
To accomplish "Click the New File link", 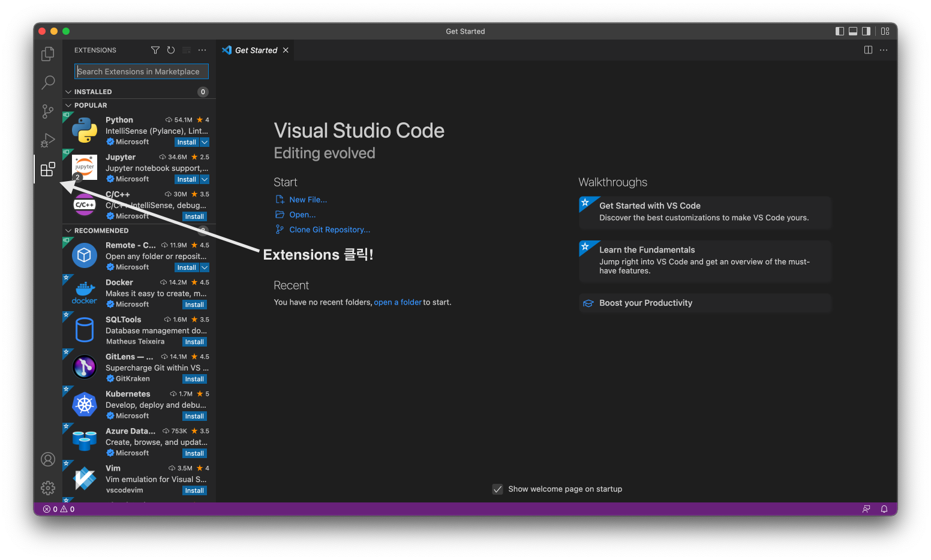I will pos(308,200).
